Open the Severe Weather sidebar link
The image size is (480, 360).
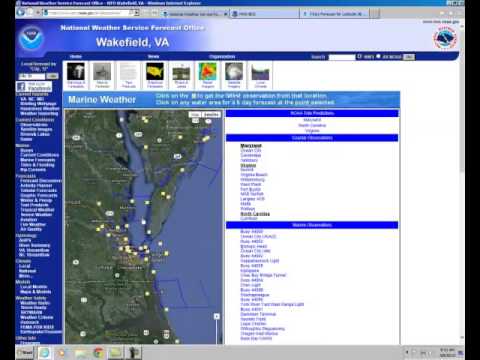pyautogui.click(x=36, y=215)
